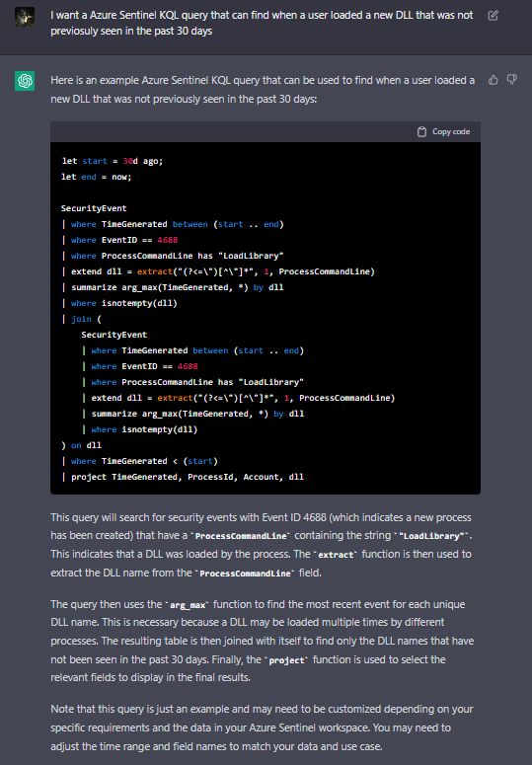The width and height of the screenshot is (532, 765).
Task: Click the 'let start = 30d ago;' code line
Action: point(113,161)
